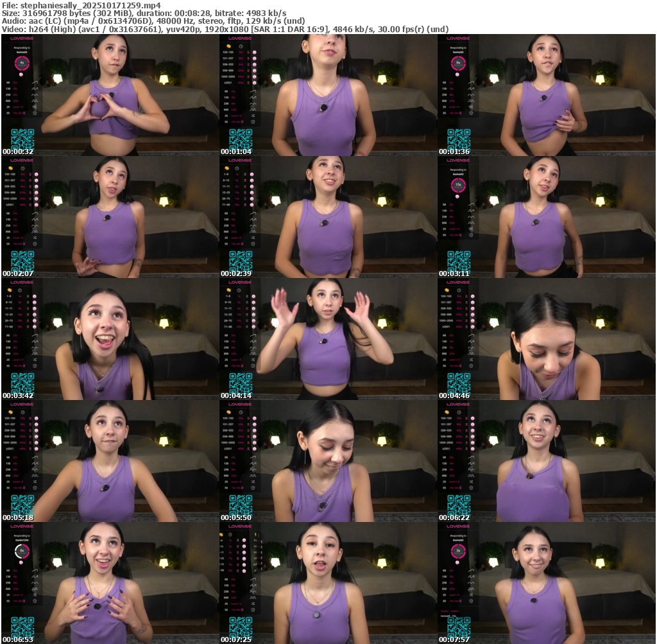Choose the frame marked 00:06:53
The image size is (657, 644).
click(110, 583)
